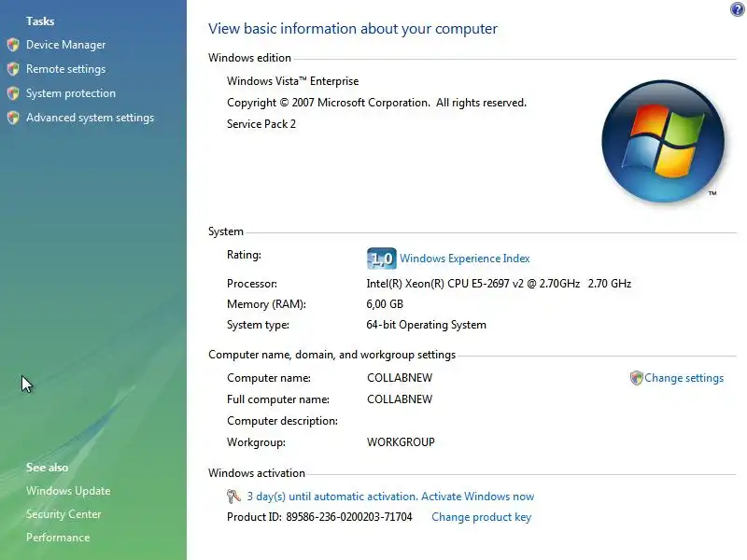Click Activate Windows now link

477,497
